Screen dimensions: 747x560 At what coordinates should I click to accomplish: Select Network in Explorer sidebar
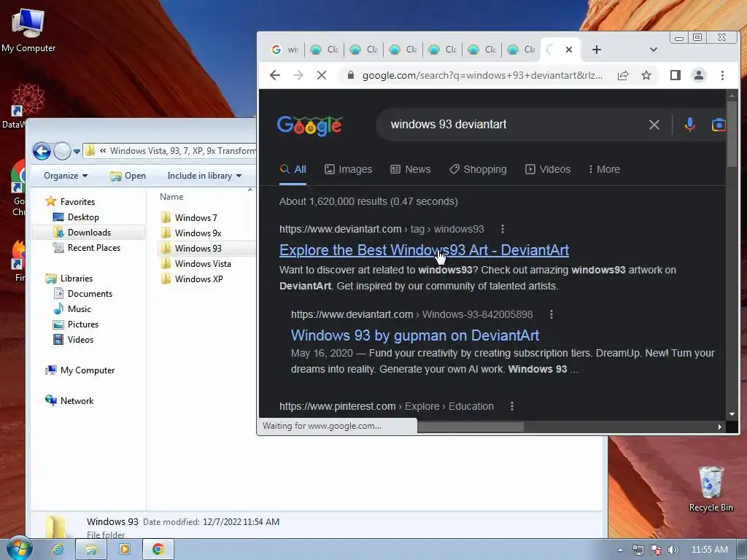[x=77, y=401]
